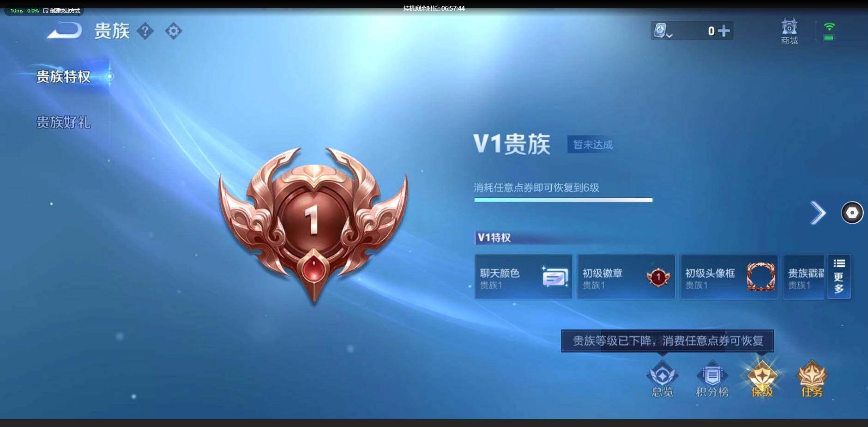
Task: Expand 更多 privileges list
Action: (839, 277)
